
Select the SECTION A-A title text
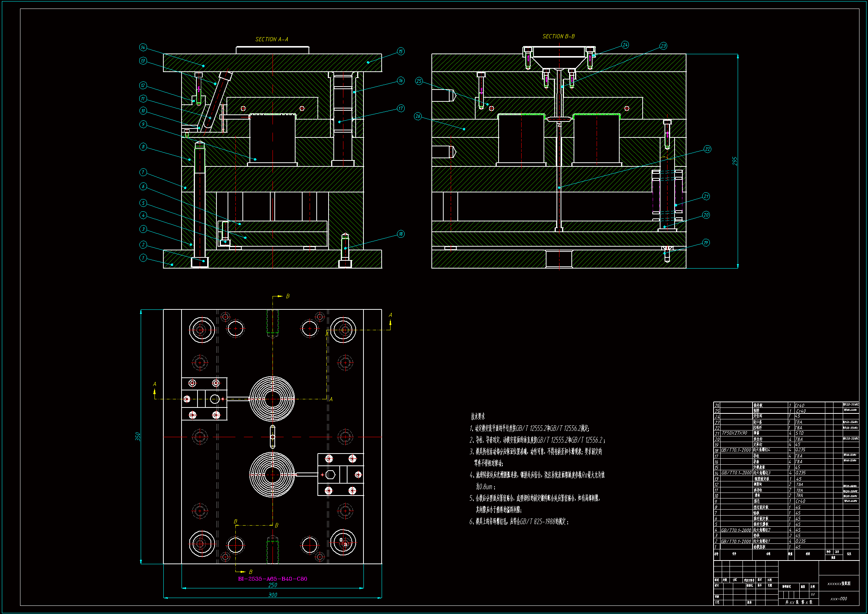271,39
